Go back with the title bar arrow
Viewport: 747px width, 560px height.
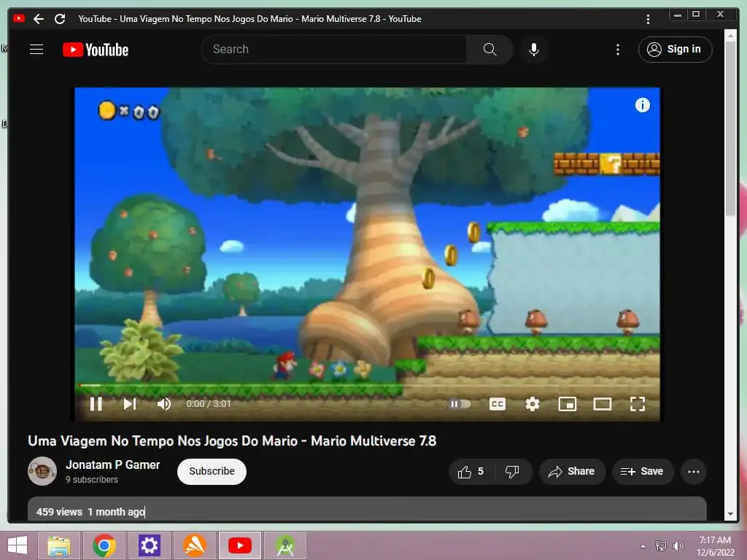click(39, 19)
